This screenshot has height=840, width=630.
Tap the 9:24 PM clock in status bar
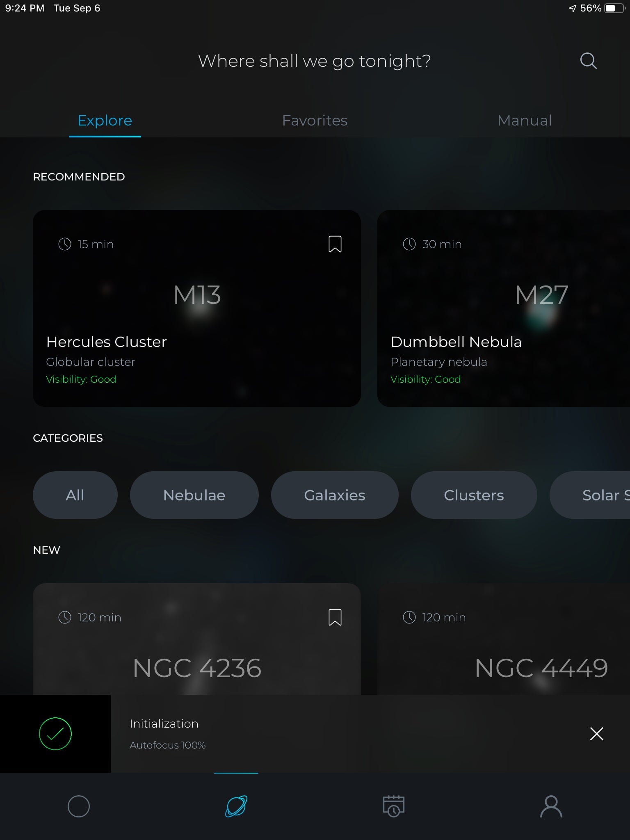click(25, 8)
